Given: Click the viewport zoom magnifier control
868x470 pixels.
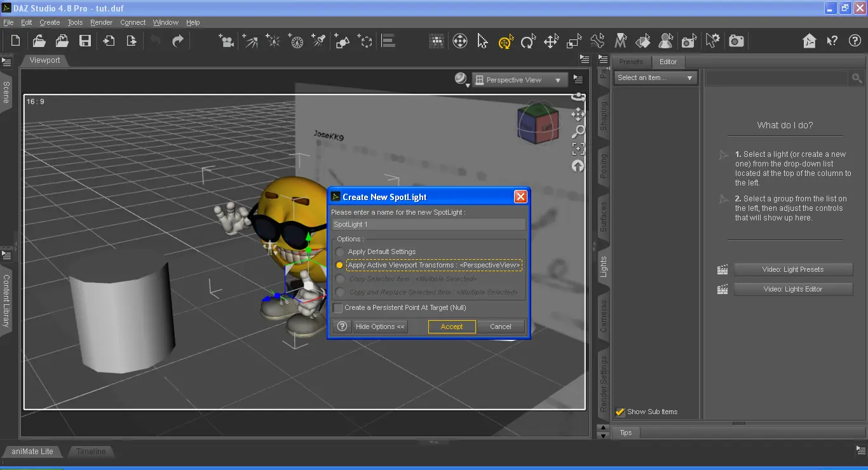Looking at the screenshot, I should (578, 132).
